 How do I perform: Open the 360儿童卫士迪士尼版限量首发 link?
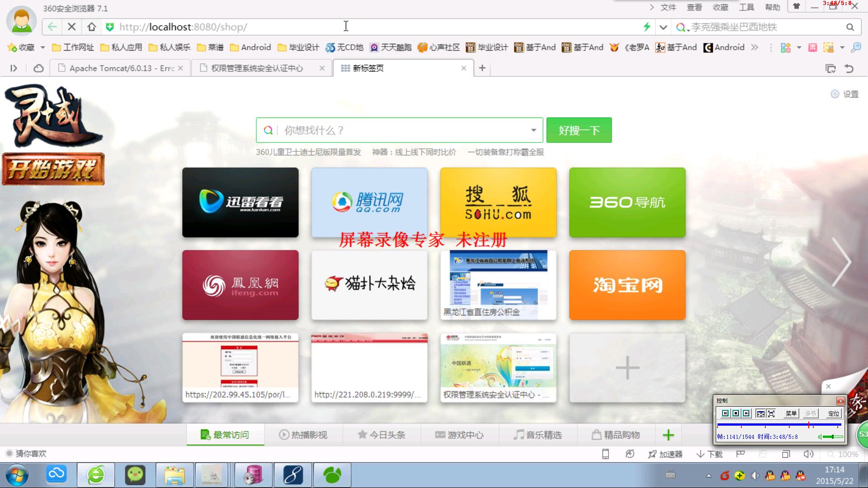308,152
